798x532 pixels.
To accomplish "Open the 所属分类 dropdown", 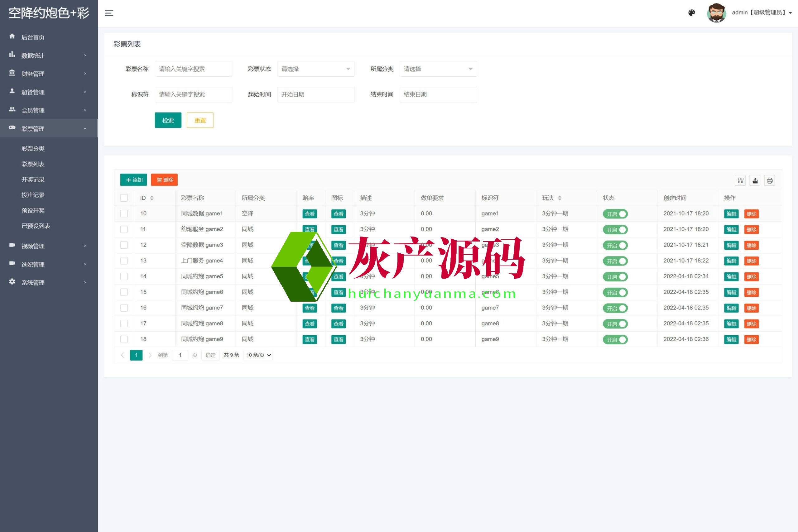I will click(438, 69).
